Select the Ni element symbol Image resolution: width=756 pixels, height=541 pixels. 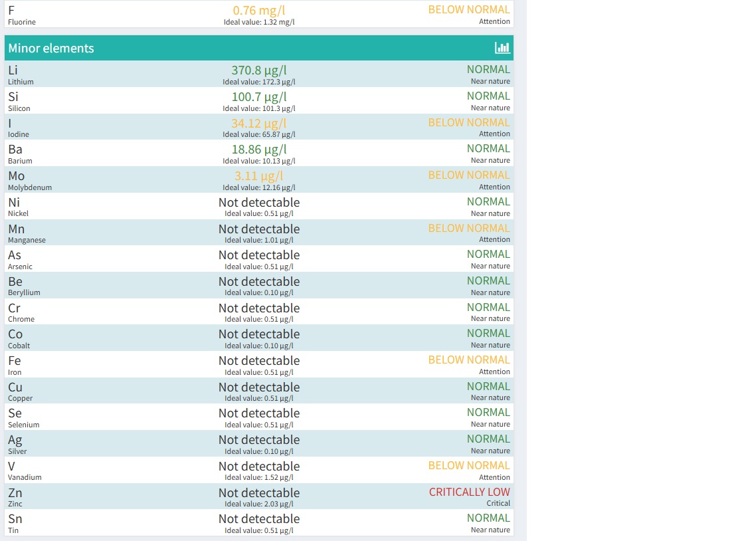(x=14, y=203)
